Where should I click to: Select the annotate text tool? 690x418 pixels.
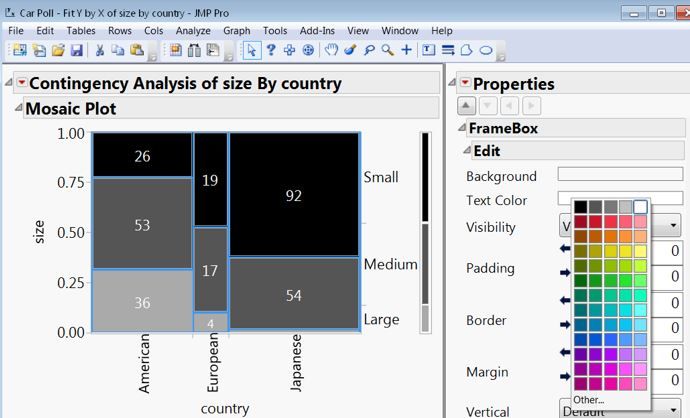428,50
